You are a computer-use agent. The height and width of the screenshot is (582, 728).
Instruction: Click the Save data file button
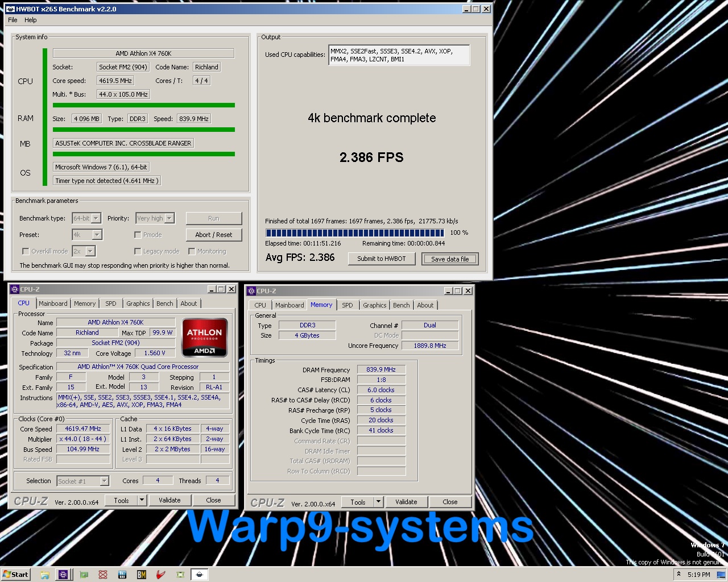pos(450,259)
